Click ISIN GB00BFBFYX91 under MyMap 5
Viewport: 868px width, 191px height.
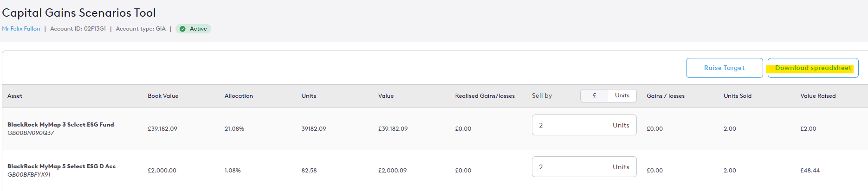(x=29, y=175)
